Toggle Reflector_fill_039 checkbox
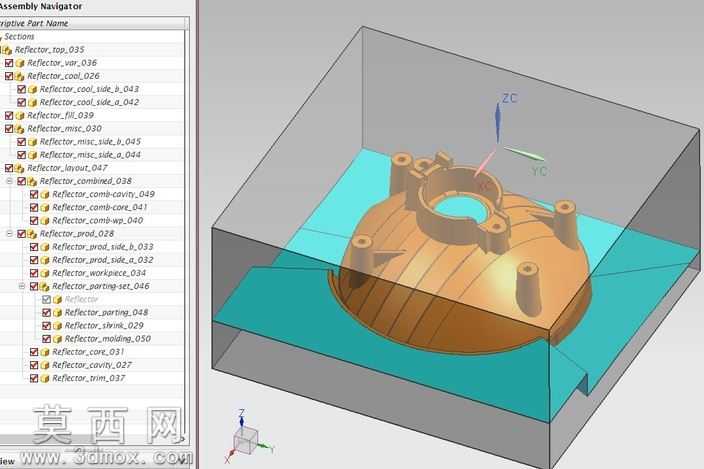 (x=9, y=115)
